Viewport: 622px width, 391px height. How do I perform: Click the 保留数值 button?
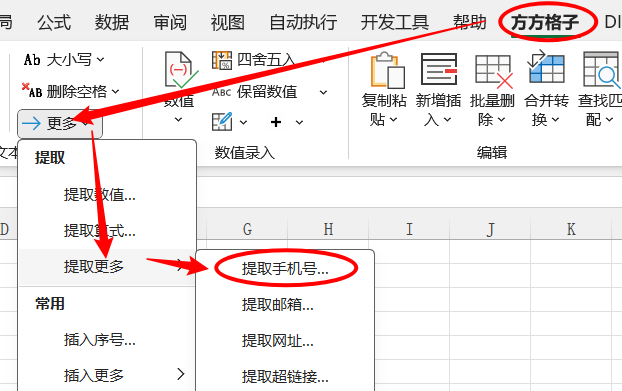tap(254, 92)
